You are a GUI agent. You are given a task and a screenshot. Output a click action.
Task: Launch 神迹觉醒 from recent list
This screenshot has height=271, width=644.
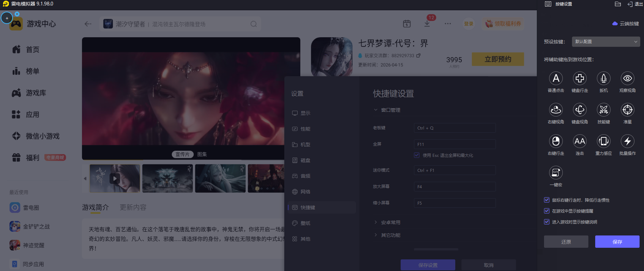pos(27,245)
